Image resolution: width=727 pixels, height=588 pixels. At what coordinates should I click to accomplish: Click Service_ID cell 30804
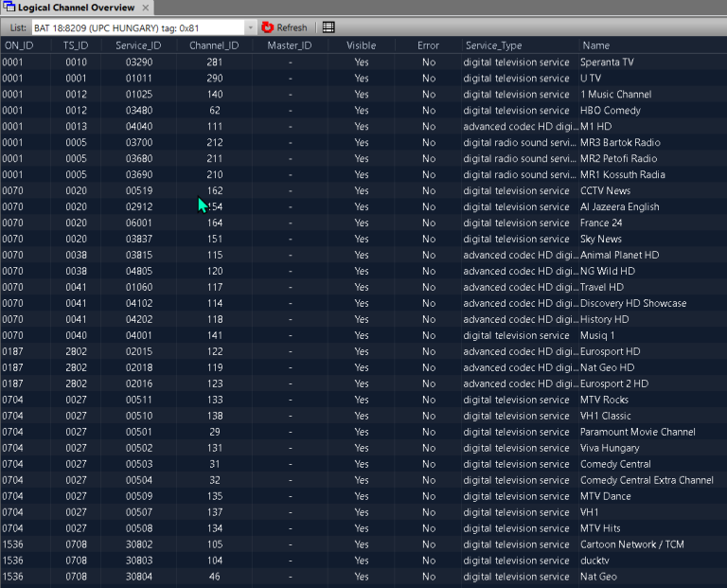[138, 577]
